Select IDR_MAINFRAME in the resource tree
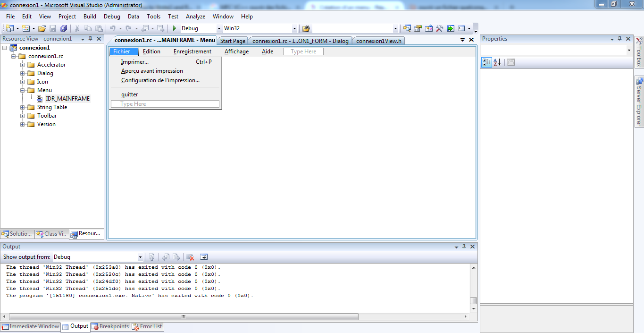 pos(67,99)
